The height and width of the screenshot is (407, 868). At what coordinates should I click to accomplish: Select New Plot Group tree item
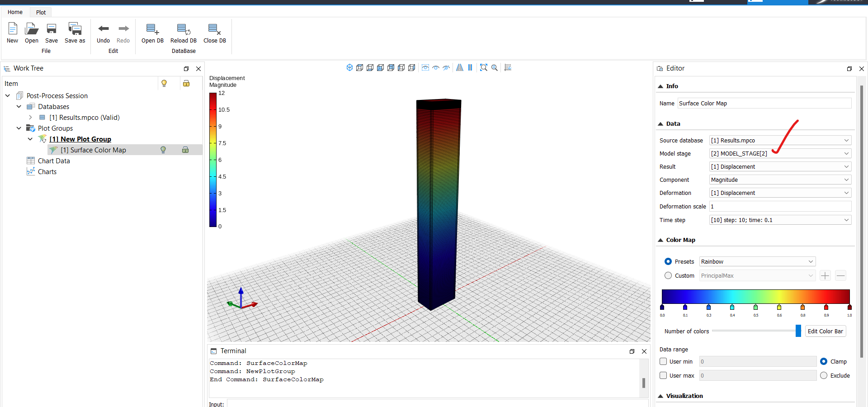coord(80,139)
